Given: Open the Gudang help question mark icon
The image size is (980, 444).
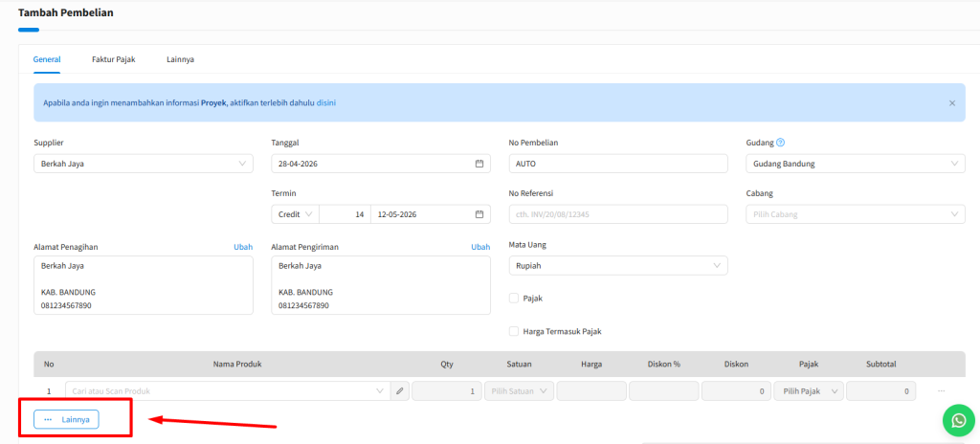Looking at the screenshot, I should [x=780, y=143].
